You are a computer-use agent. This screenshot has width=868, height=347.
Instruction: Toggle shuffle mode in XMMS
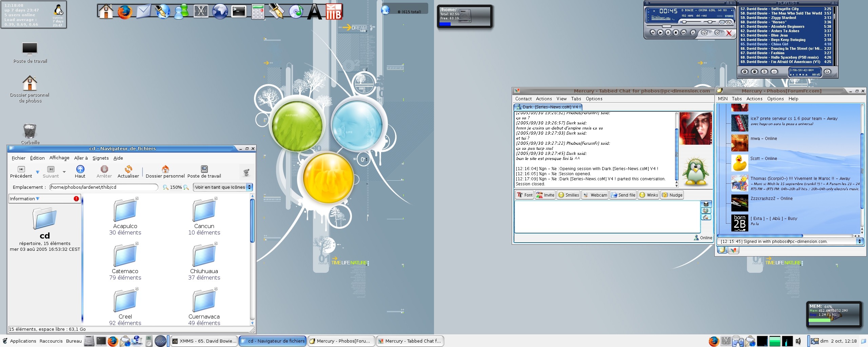point(705,33)
